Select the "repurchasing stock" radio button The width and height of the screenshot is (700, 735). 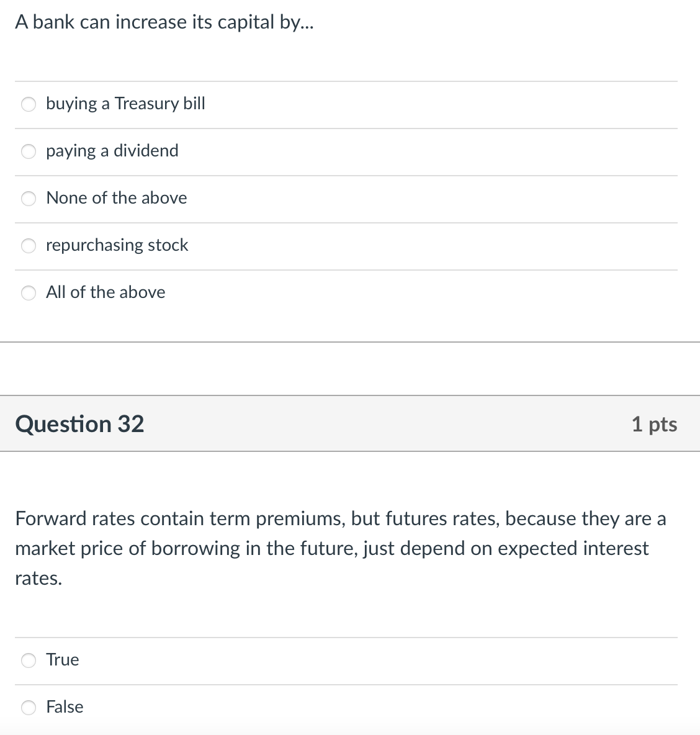pos(28,246)
